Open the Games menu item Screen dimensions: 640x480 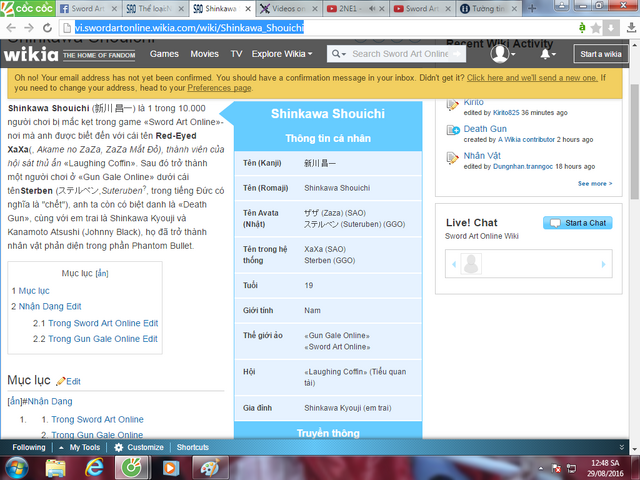164,54
